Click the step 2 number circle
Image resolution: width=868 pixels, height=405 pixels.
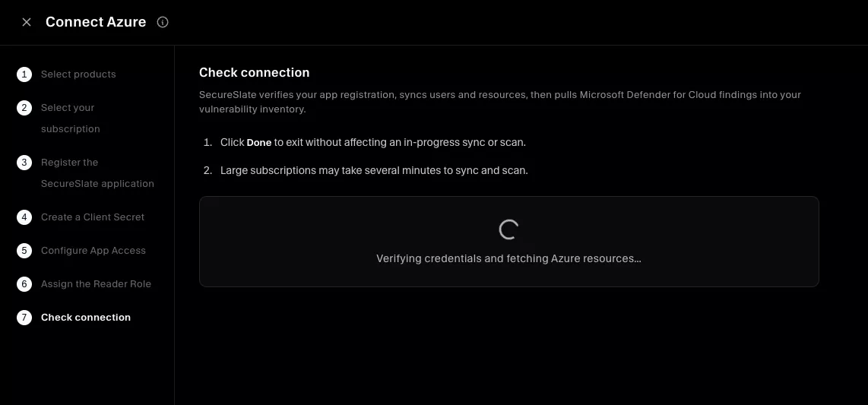tap(24, 107)
